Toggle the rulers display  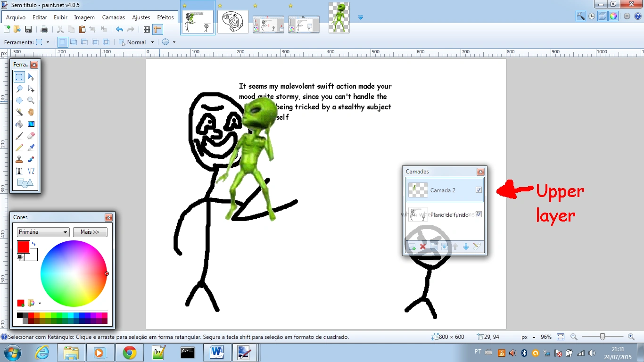point(157,29)
